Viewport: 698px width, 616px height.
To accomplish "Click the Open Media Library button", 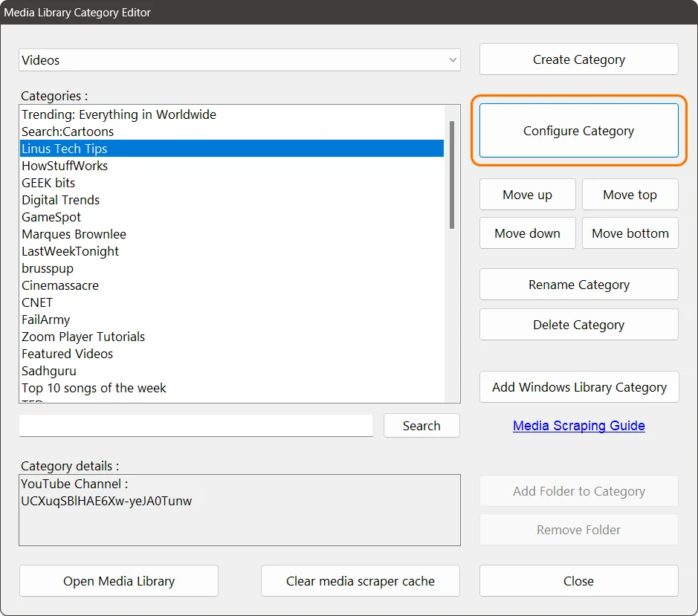I will (119, 581).
